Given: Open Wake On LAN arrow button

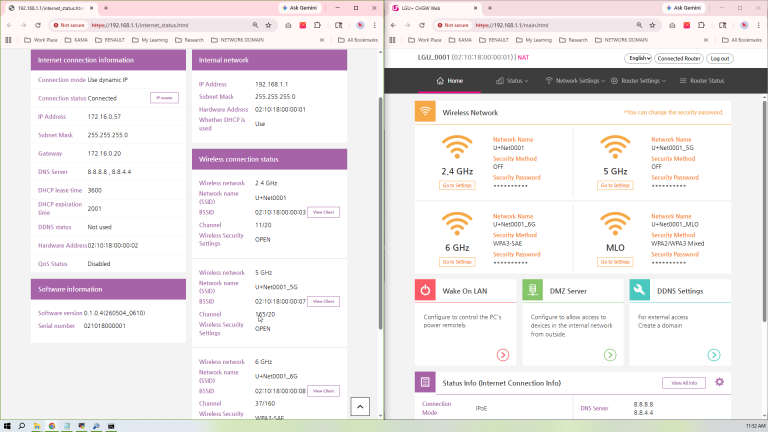Looking at the screenshot, I should pos(503,355).
